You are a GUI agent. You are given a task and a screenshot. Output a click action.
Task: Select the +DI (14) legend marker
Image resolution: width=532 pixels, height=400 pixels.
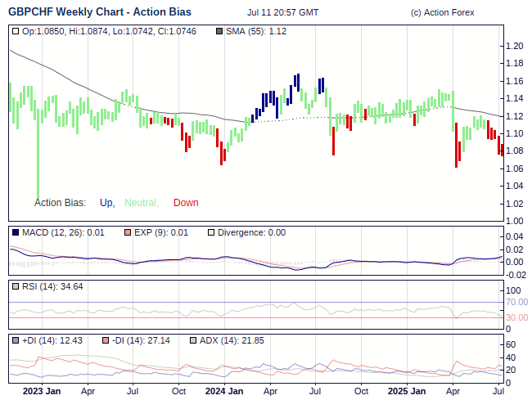point(16,340)
